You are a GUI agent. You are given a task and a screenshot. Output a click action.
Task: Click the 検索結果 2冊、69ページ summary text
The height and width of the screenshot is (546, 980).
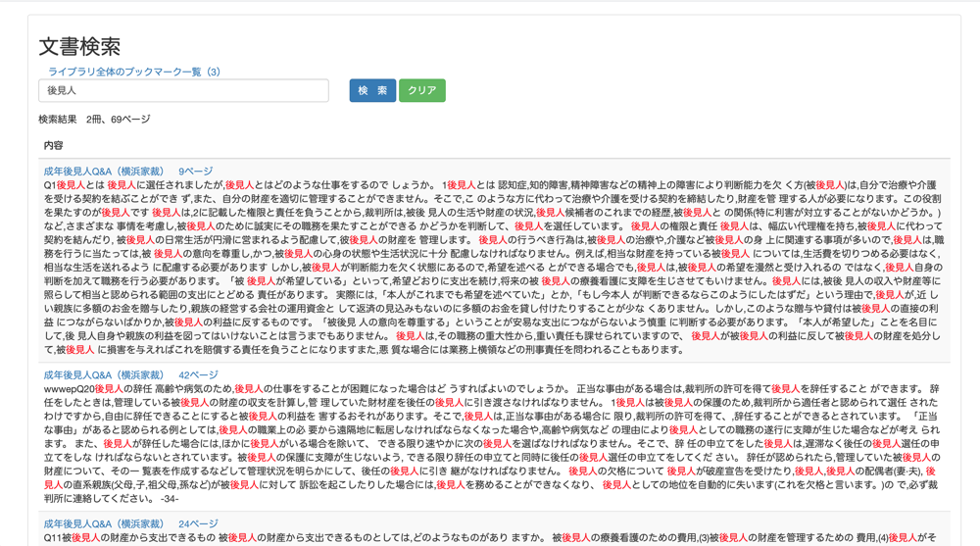(94, 120)
